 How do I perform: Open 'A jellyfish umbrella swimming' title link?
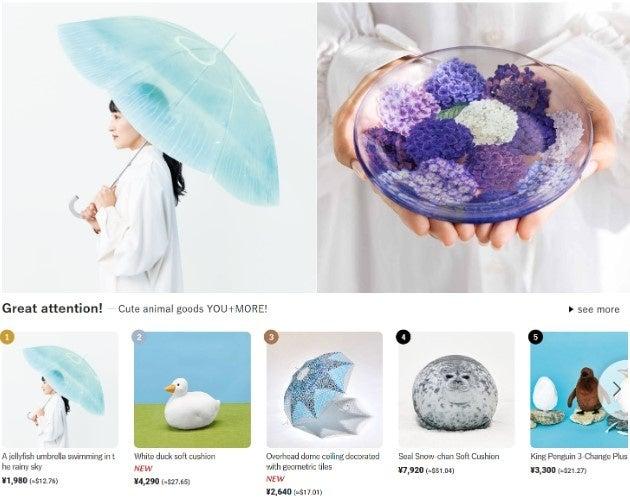[58, 461]
